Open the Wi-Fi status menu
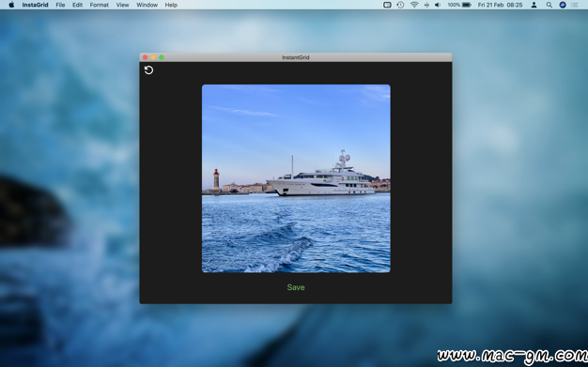The height and width of the screenshot is (367, 588). coord(414,5)
